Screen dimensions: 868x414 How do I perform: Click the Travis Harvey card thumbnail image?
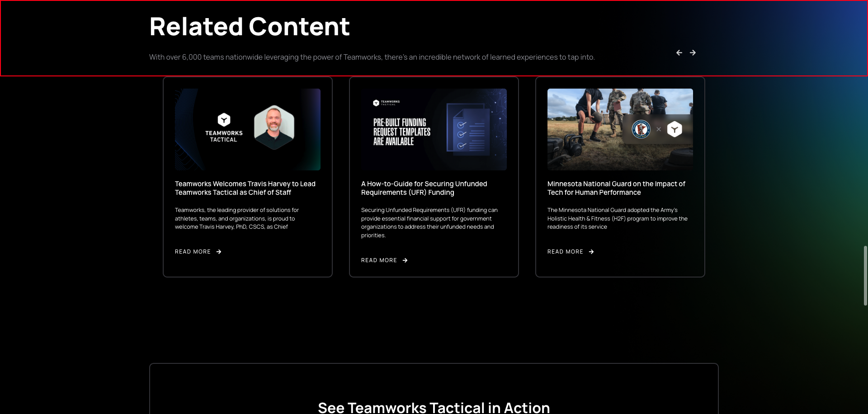click(x=248, y=129)
